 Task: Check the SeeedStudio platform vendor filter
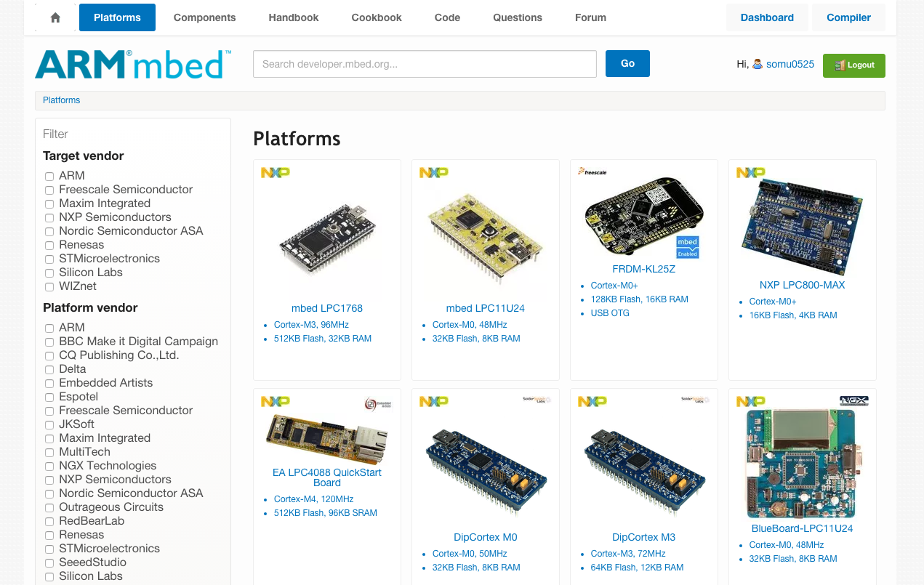[x=49, y=562]
